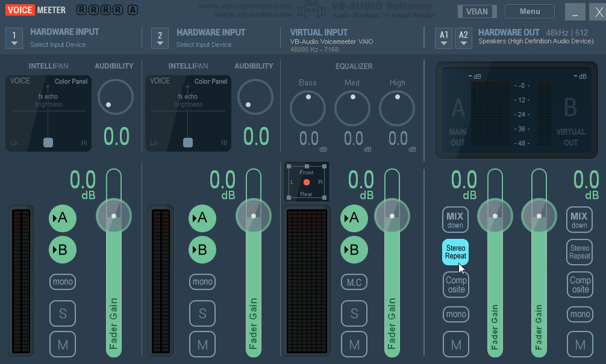Click the bus B output Fader Gain knob

click(539, 216)
